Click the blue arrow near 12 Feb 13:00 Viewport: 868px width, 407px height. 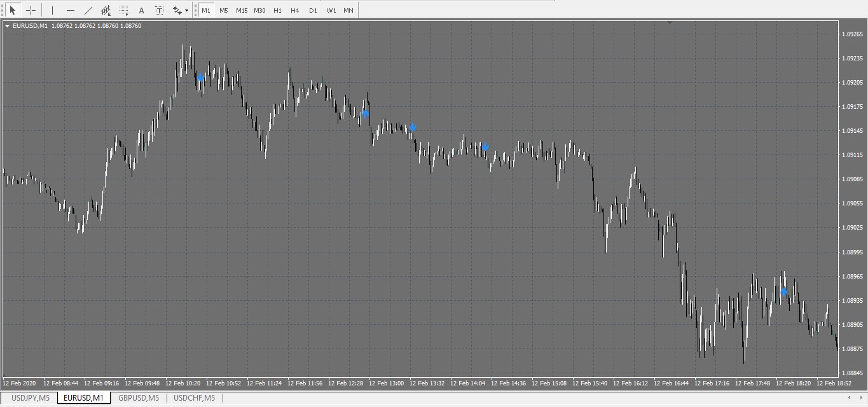(x=413, y=128)
